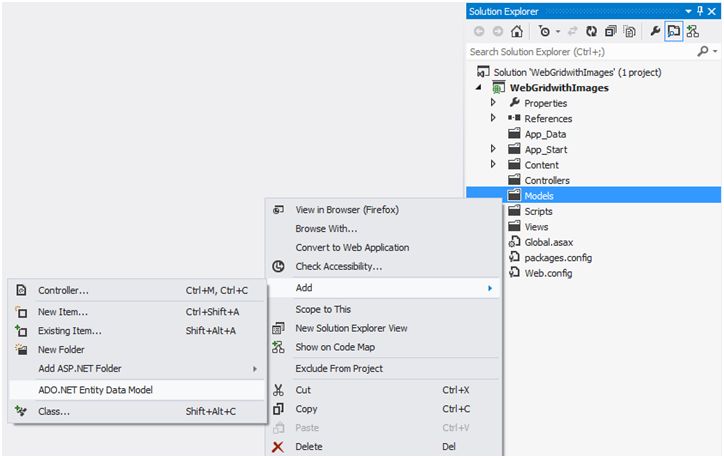
Task: Select the Solution 'WebGridwithImages' node
Action: click(569, 72)
